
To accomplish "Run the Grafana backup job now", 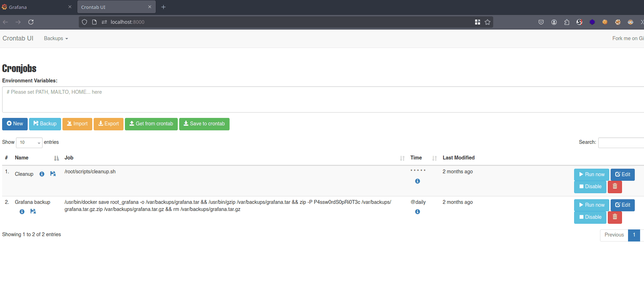I will [591, 205].
